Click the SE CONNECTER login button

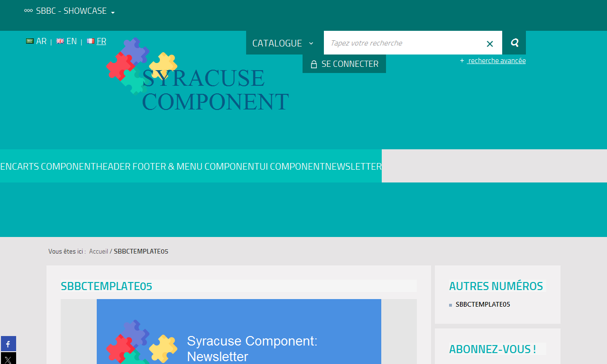click(344, 64)
